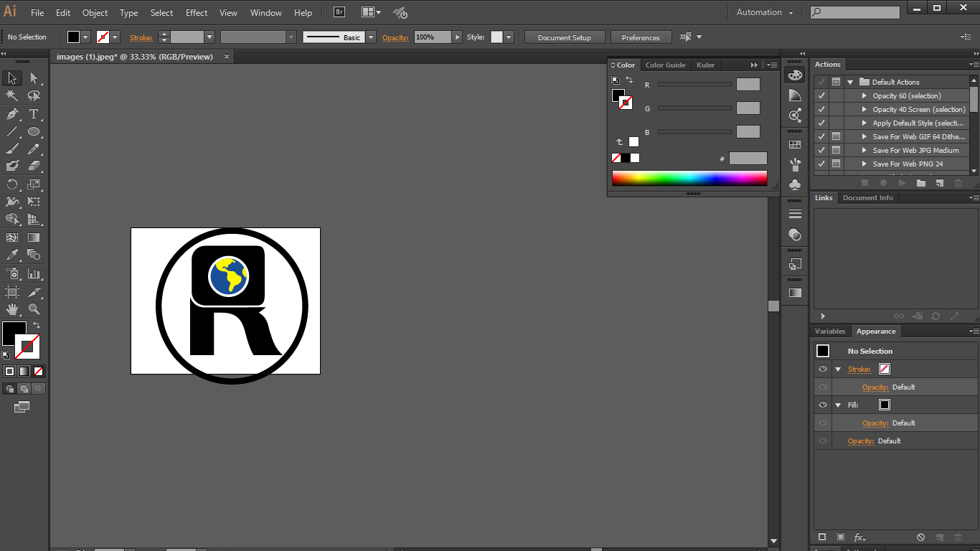The image size is (980, 551).
Task: Expand the Opacity 60 (selection) action
Action: pos(864,95)
